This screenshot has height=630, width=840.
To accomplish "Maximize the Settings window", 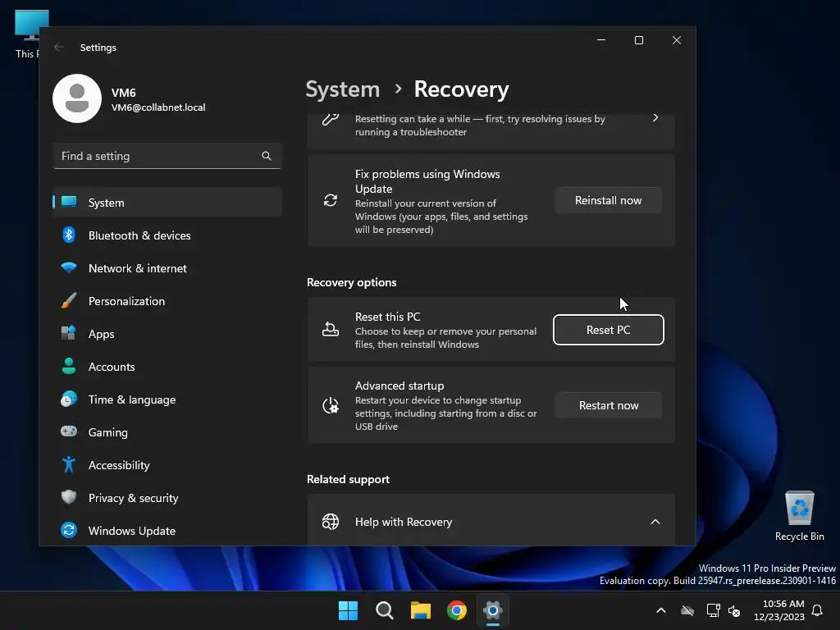I will coord(638,40).
